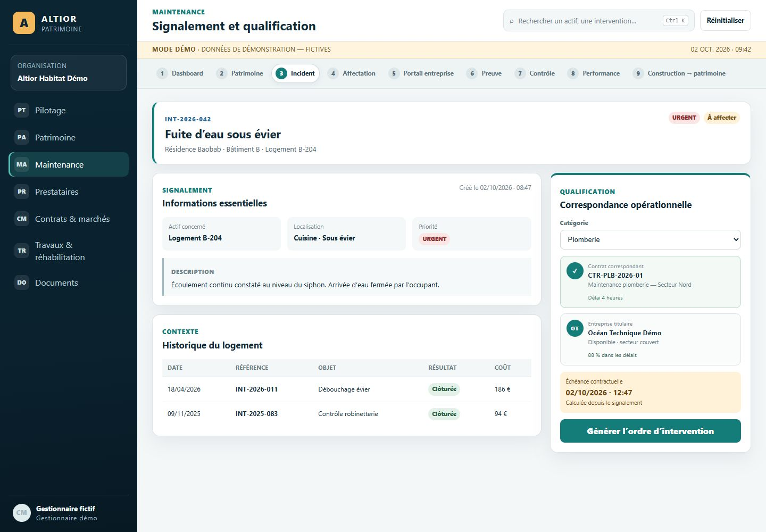
Task: Click the Ctrl K shortcut badge
Action: pos(676,21)
